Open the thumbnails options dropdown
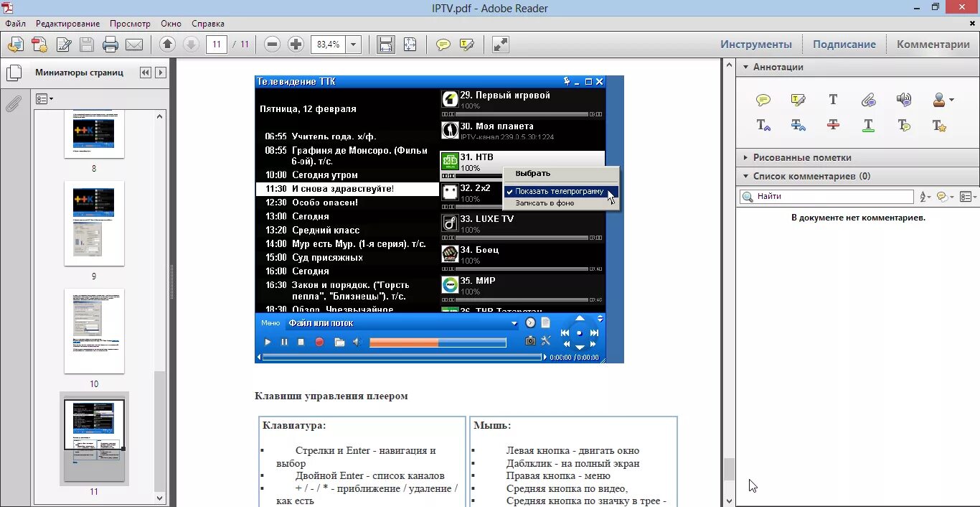 pos(44,98)
